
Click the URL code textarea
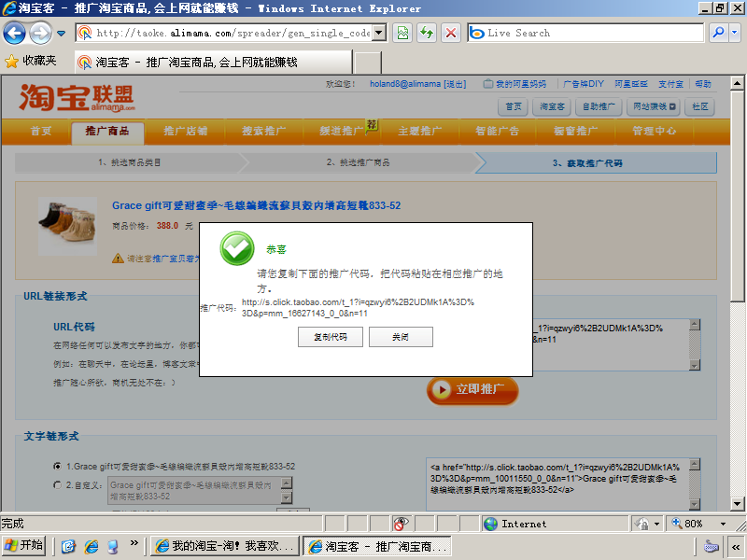click(610, 344)
